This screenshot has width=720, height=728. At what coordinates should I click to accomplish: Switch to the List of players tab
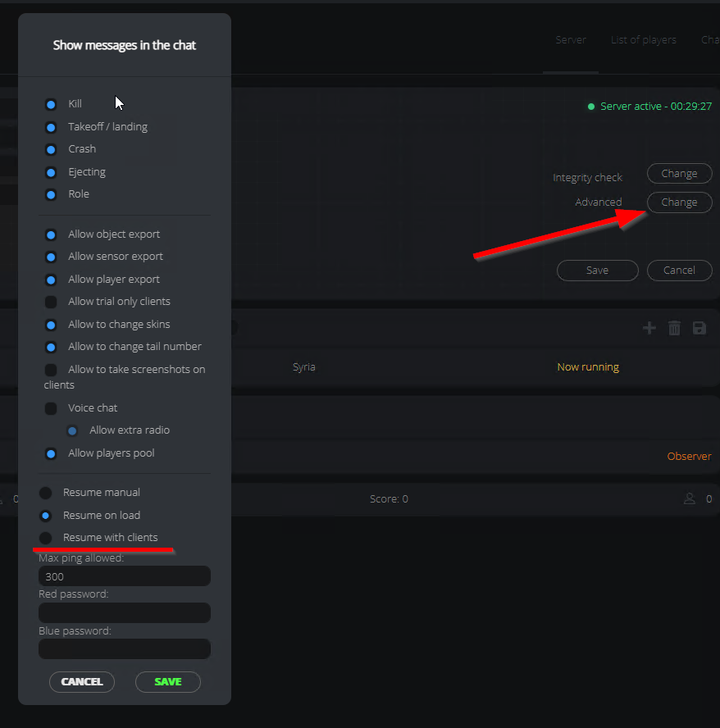pyautogui.click(x=644, y=40)
